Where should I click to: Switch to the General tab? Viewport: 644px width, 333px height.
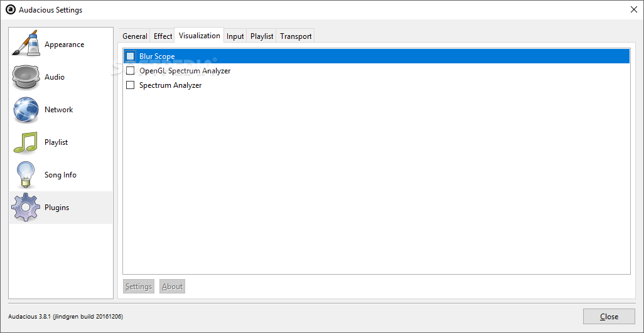pyautogui.click(x=135, y=36)
